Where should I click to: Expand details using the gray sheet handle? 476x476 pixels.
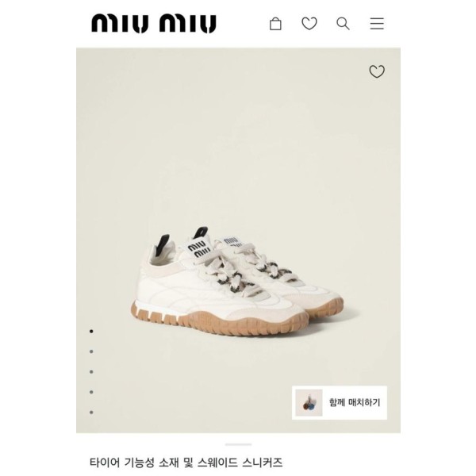point(238,444)
